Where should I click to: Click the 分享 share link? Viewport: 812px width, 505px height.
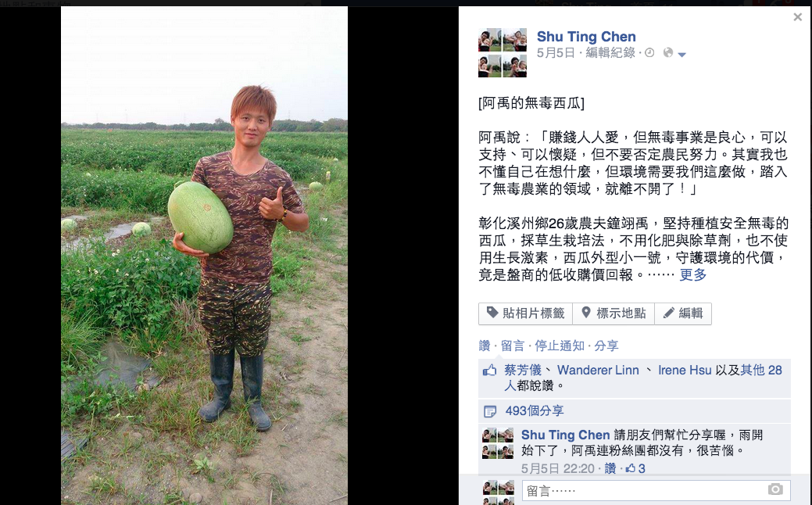pos(606,346)
